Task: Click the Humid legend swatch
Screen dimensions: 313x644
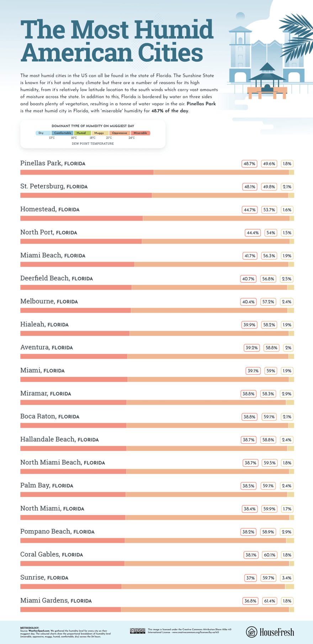Action: click(x=82, y=133)
